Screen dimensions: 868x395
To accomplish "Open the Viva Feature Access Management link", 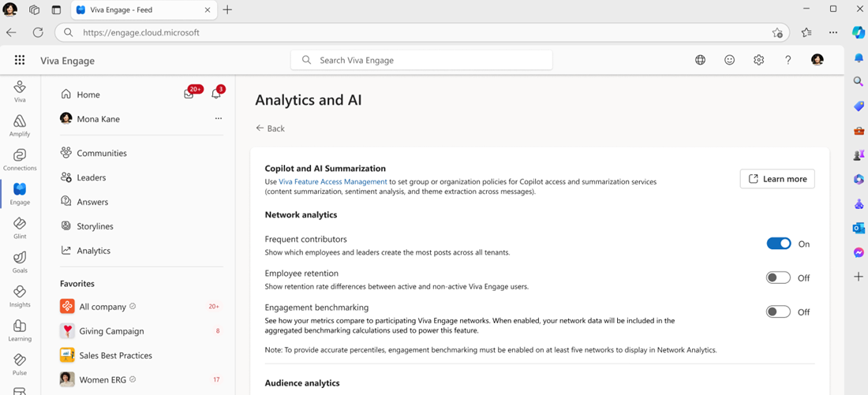I will (x=333, y=181).
